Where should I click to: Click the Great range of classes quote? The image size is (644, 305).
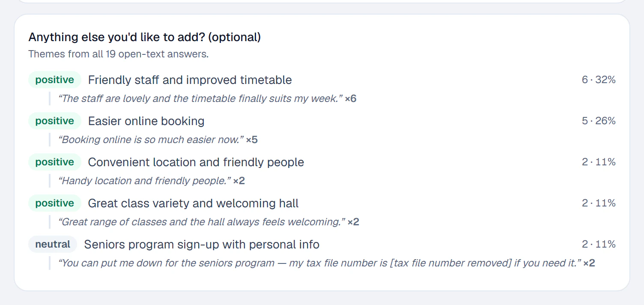tap(202, 222)
